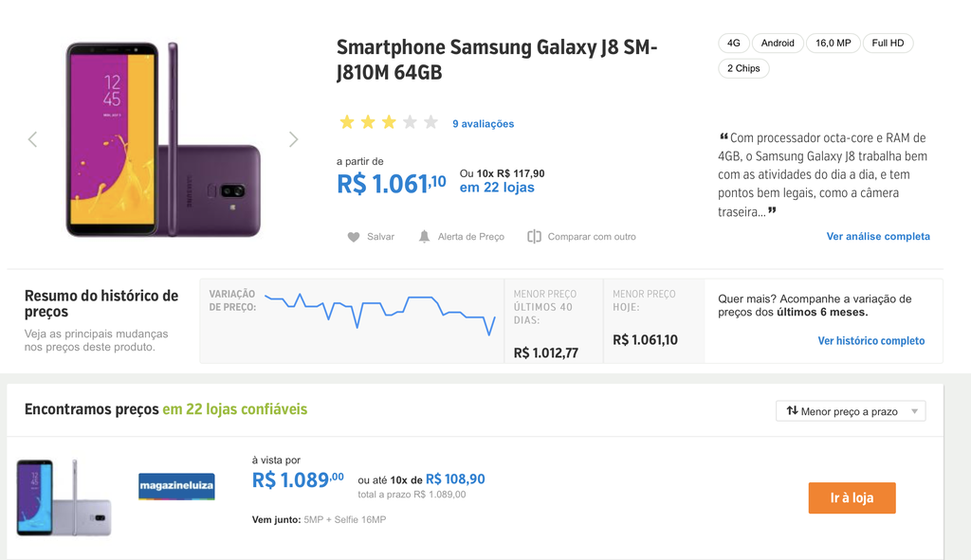Open the Magazine Luiza store logo
Viewport: 971px width, 560px height.
pos(176,486)
